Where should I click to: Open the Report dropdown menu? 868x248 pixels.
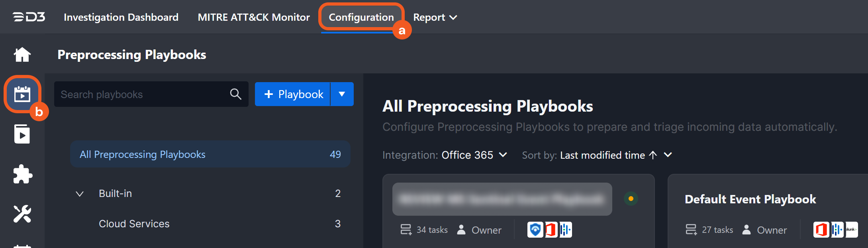435,17
